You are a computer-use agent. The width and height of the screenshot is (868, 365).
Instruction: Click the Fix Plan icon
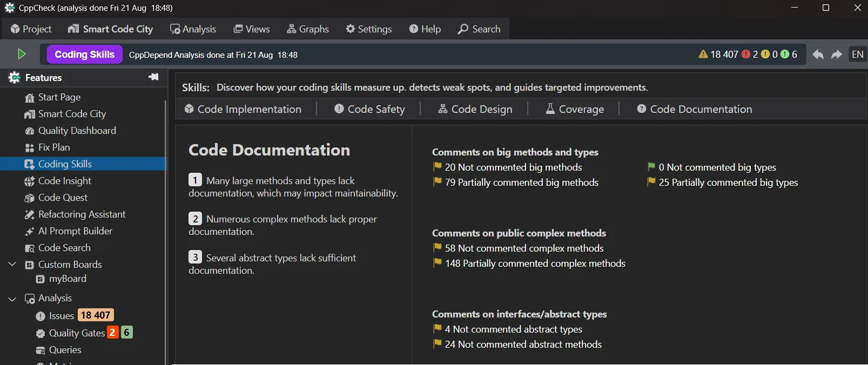pos(30,148)
